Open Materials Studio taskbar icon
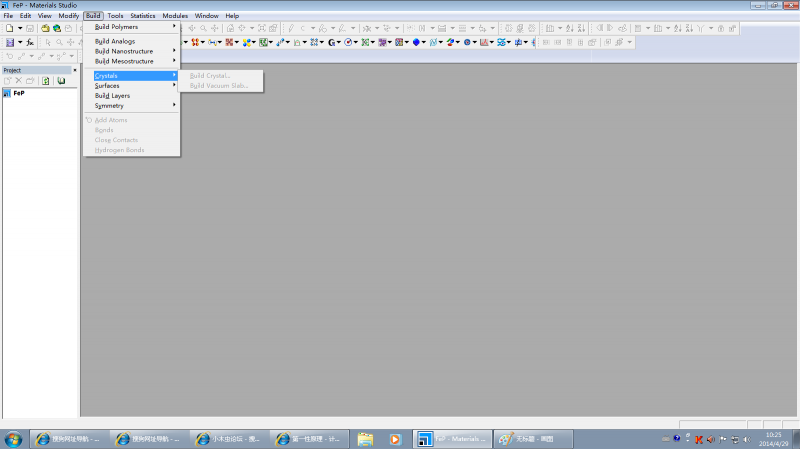This screenshot has width=800, height=449. point(452,439)
